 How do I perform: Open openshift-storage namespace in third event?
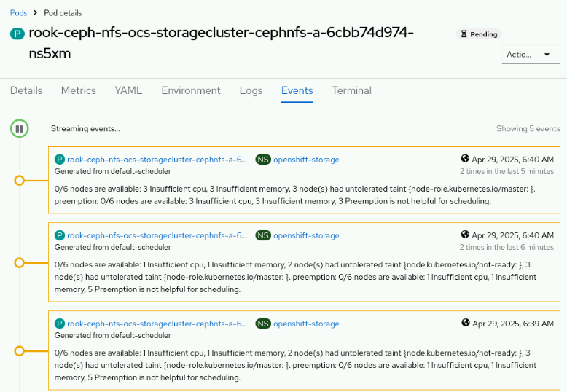coord(306,324)
